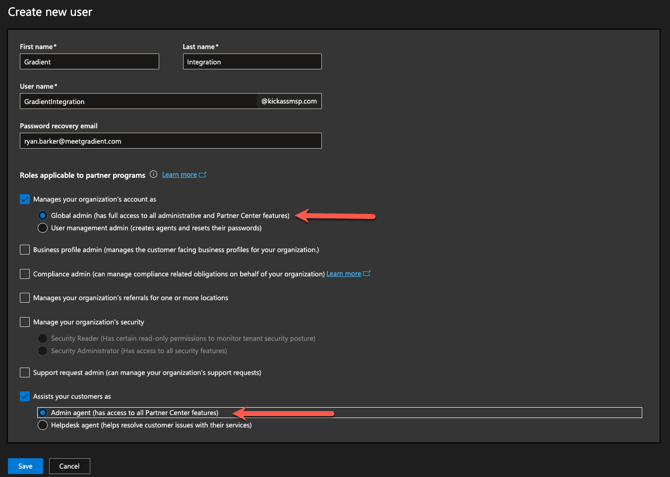Image resolution: width=670 pixels, height=477 pixels.
Task: Tick the Support request admin checkbox
Action: [x=25, y=373]
